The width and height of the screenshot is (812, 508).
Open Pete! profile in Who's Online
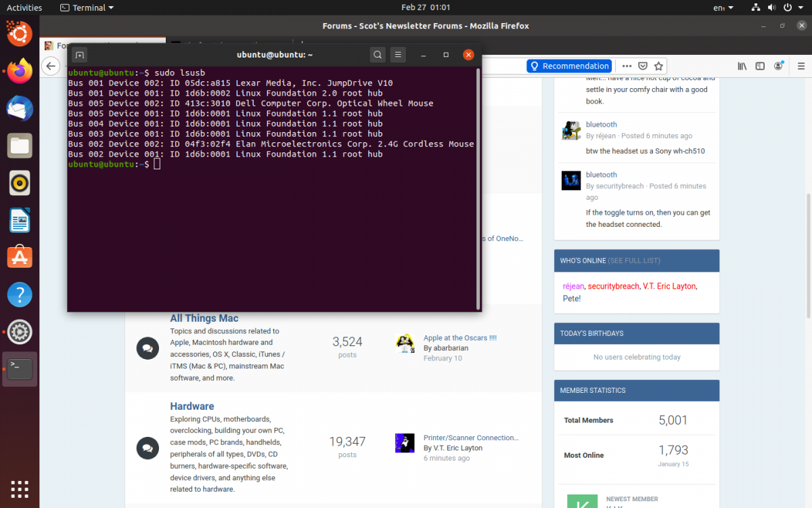click(x=572, y=298)
